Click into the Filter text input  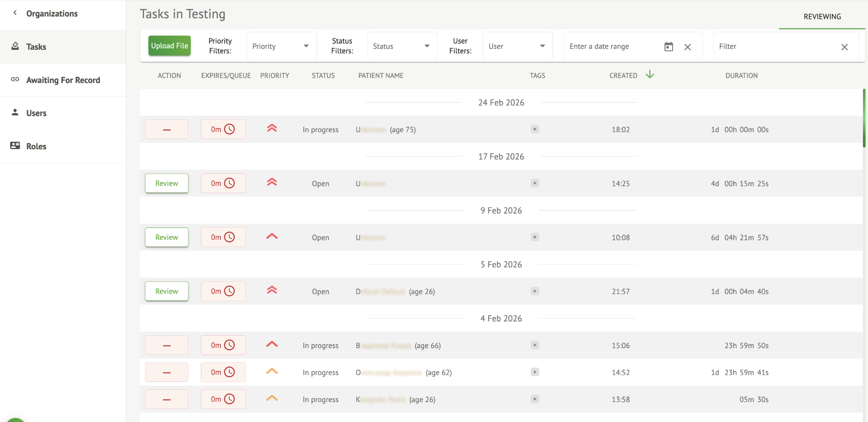(776, 47)
